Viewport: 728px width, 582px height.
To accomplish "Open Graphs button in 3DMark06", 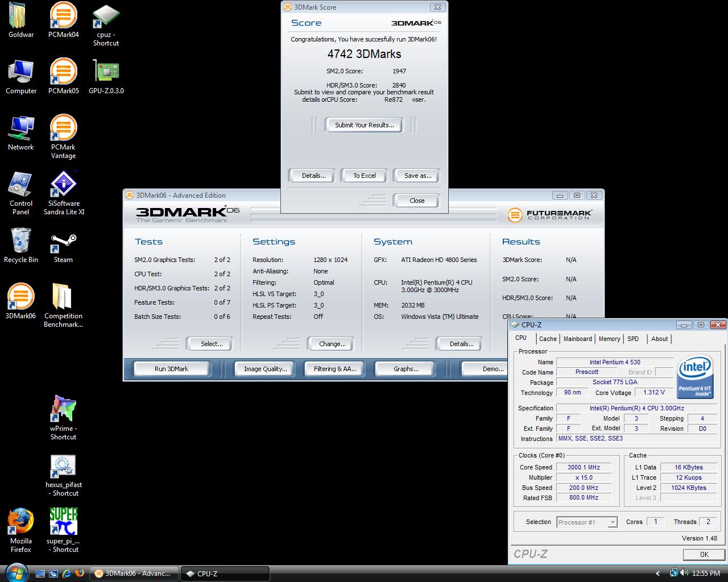I will coord(406,369).
